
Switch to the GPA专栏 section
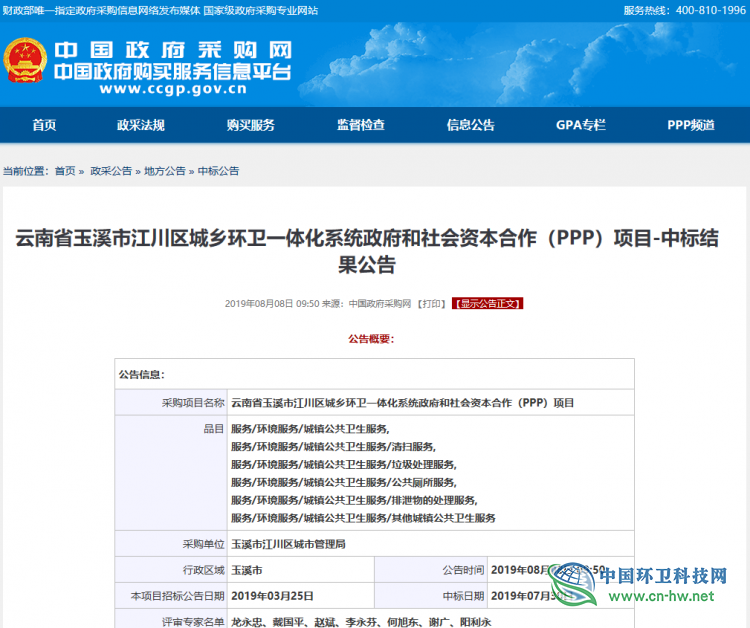click(x=580, y=125)
